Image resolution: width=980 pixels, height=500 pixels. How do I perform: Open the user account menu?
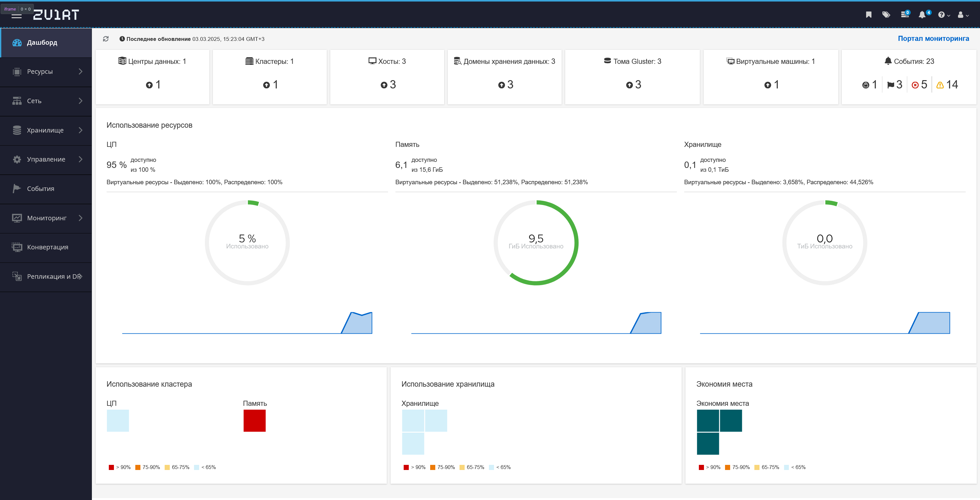click(963, 15)
